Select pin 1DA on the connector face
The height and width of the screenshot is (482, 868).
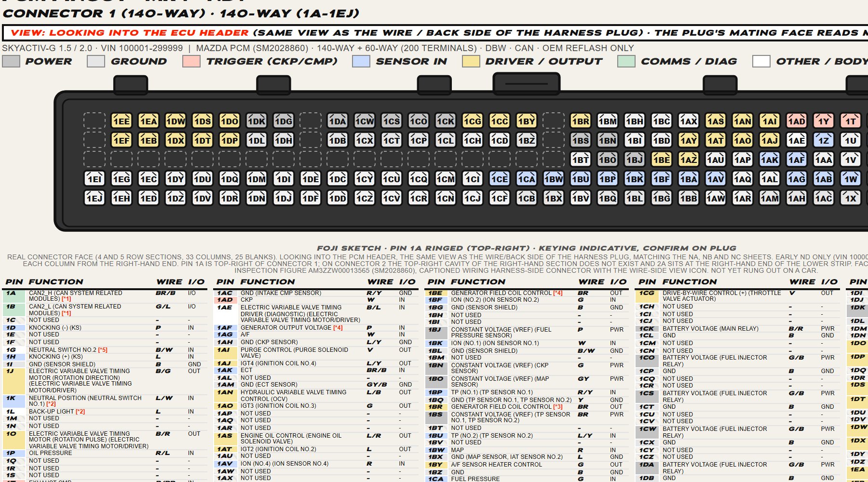(x=338, y=121)
